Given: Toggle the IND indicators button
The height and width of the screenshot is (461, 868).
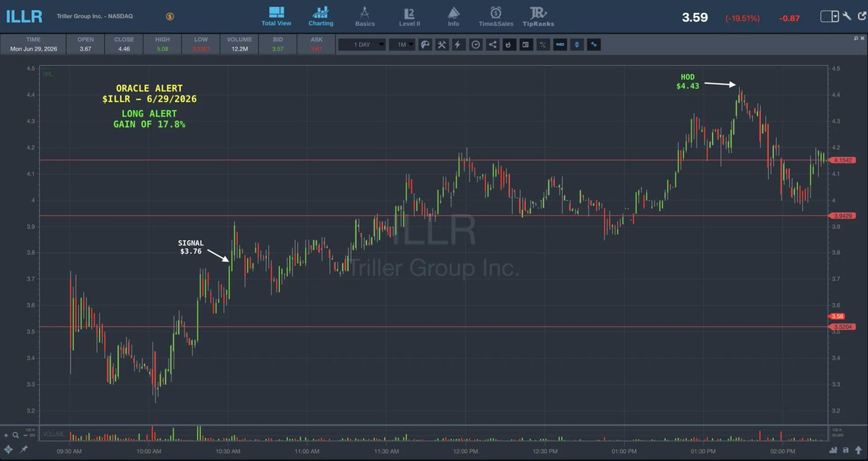Looking at the screenshot, I should coord(559,45).
